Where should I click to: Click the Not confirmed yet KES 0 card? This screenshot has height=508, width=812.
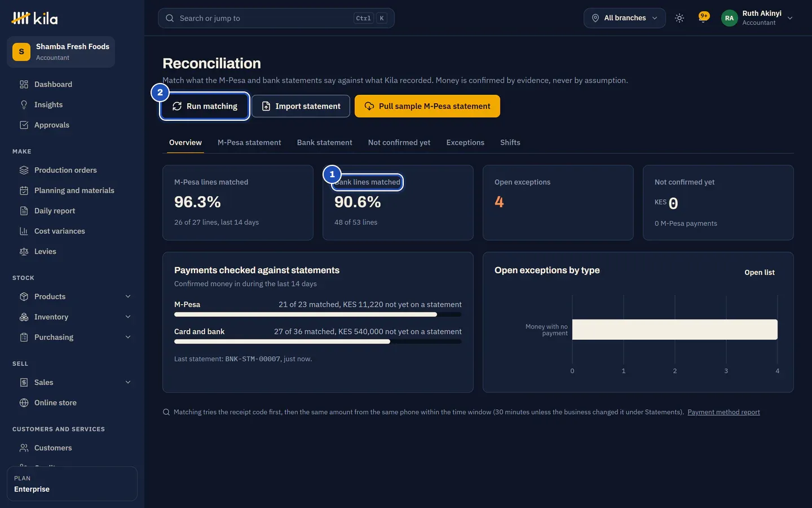click(x=718, y=203)
